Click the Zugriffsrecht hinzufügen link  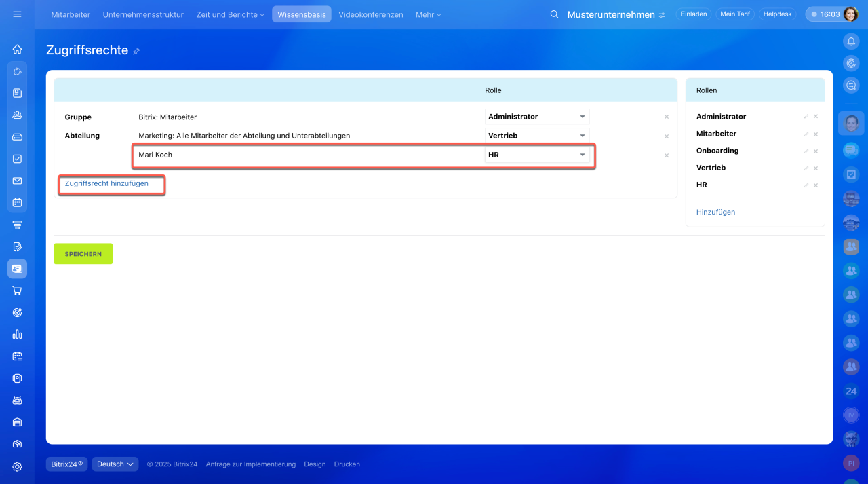106,183
